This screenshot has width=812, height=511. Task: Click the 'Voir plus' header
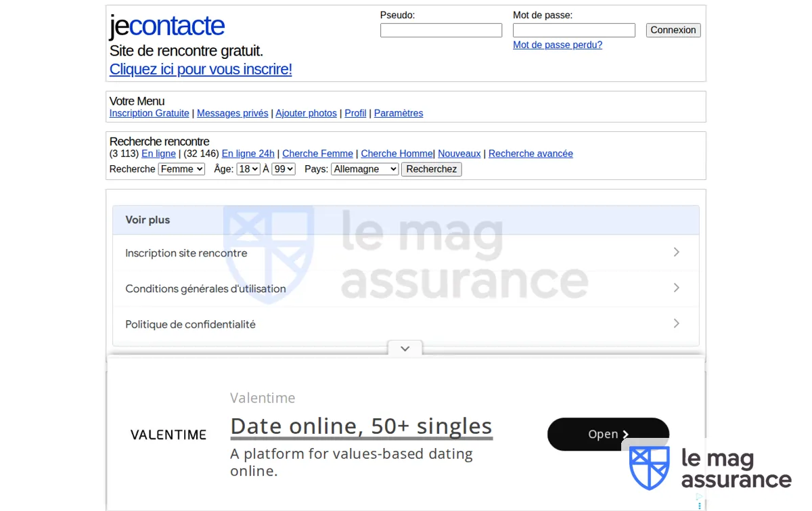point(405,220)
